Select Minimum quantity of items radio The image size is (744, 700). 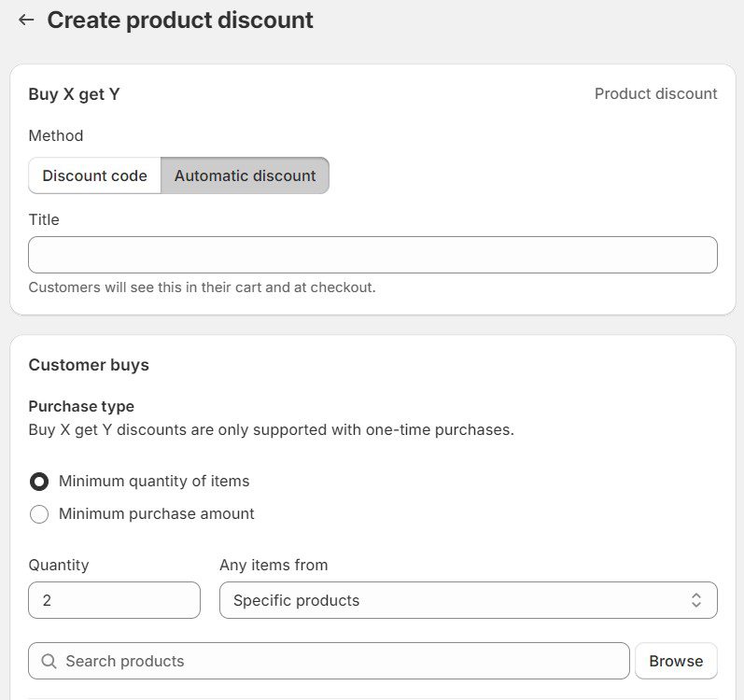[39, 482]
